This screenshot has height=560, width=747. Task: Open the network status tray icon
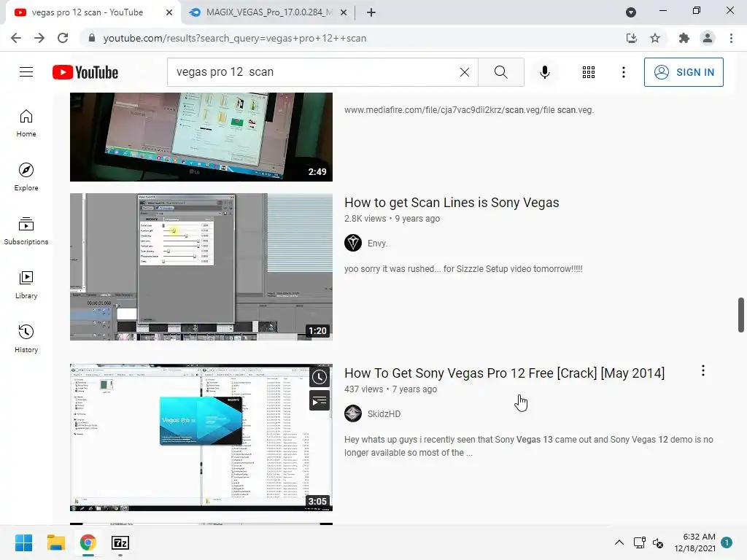coord(639,542)
